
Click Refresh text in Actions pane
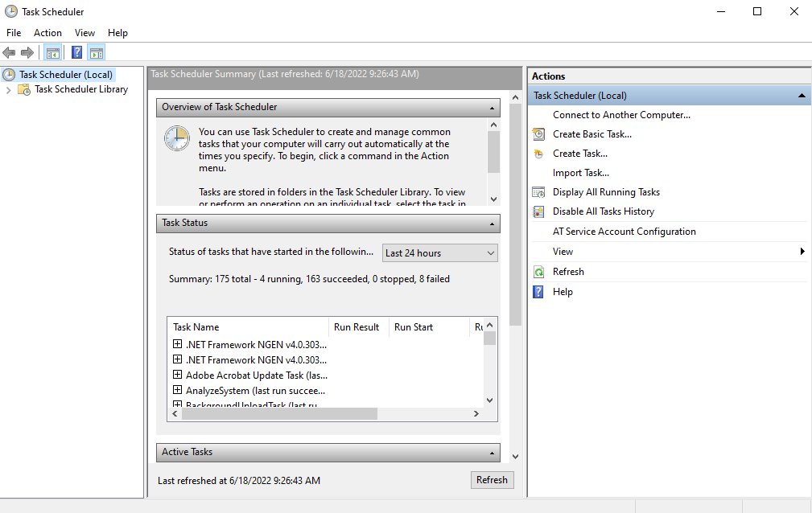pyautogui.click(x=568, y=272)
